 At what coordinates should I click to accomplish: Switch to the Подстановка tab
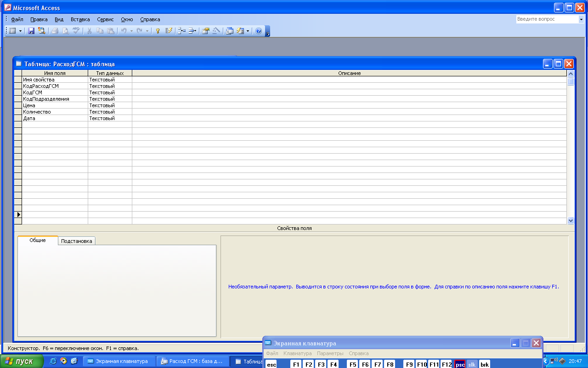pos(77,241)
